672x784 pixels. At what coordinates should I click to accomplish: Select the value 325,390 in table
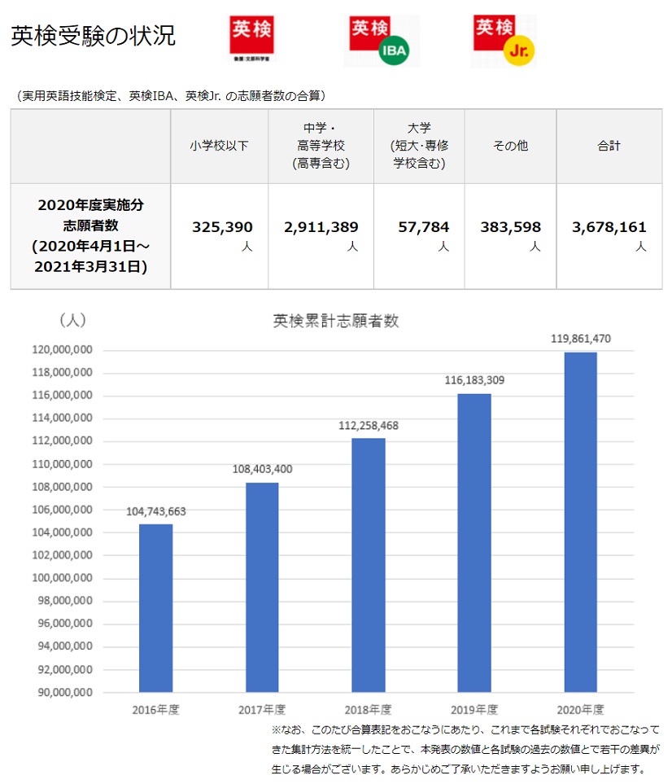(222, 227)
